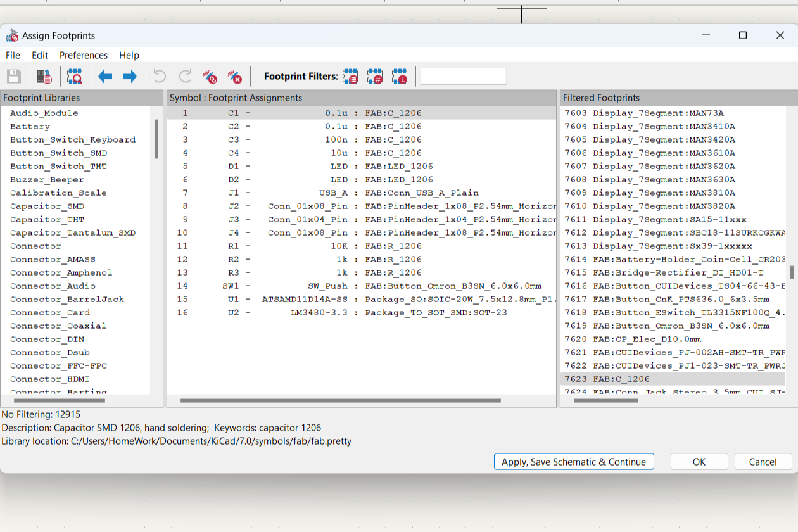This screenshot has height=532, width=798.
Task: Toggle filter by symbol footprint filters
Action: [350, 77]
